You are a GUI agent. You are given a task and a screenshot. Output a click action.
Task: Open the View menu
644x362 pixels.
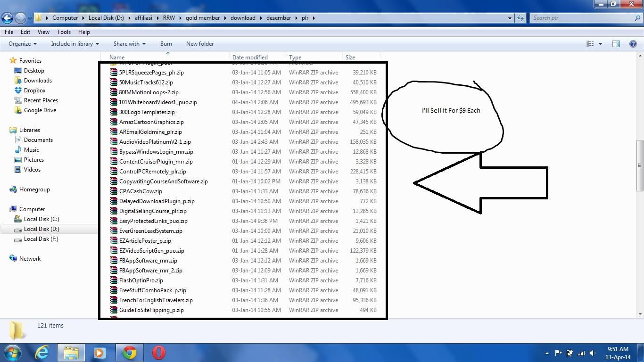[43, 32]
